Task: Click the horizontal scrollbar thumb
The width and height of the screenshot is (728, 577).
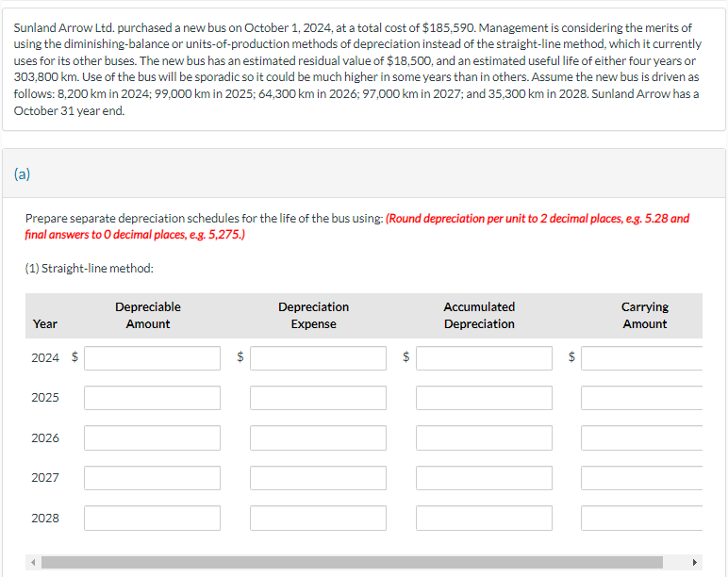Action: point(352,562)
